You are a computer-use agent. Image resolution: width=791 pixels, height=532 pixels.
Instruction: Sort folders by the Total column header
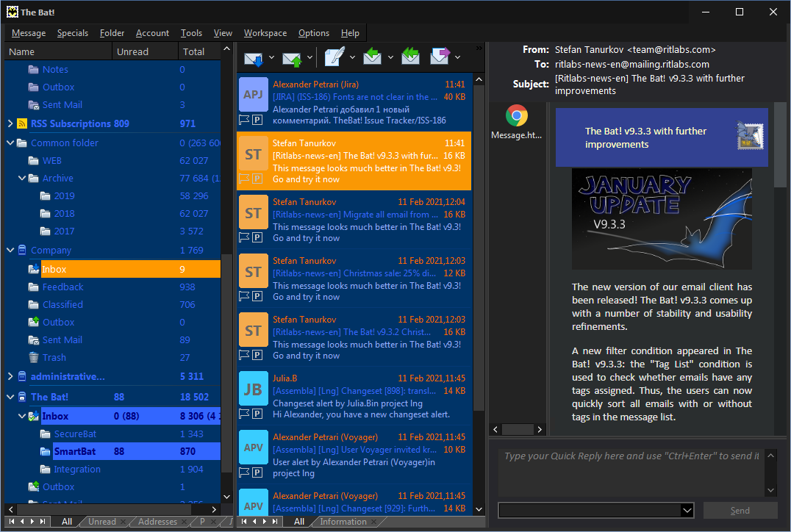coord(198,51)
